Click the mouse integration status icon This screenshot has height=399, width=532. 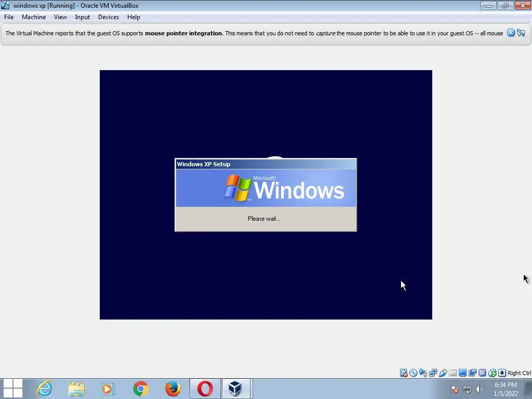(493, 373)
